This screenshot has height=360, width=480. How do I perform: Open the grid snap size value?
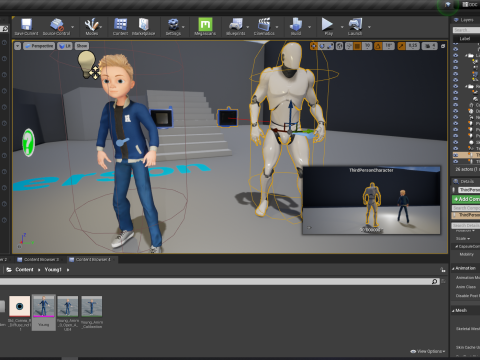click(367, 46)
